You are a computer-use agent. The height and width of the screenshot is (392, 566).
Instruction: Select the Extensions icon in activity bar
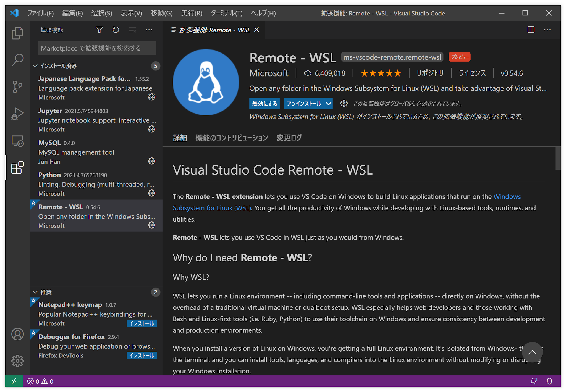tap(17, 168)
